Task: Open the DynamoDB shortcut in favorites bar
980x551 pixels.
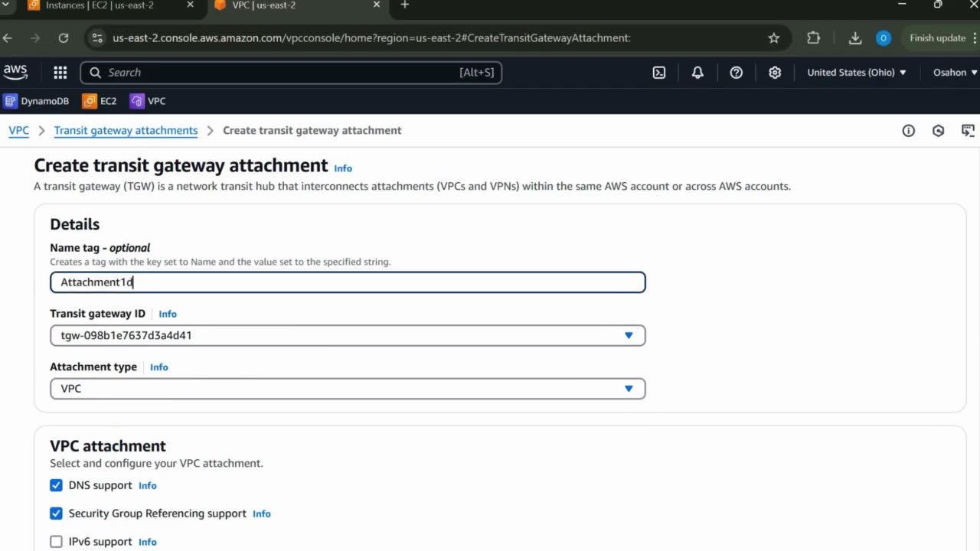Action: pyautogui.click(x=36, y=101)
